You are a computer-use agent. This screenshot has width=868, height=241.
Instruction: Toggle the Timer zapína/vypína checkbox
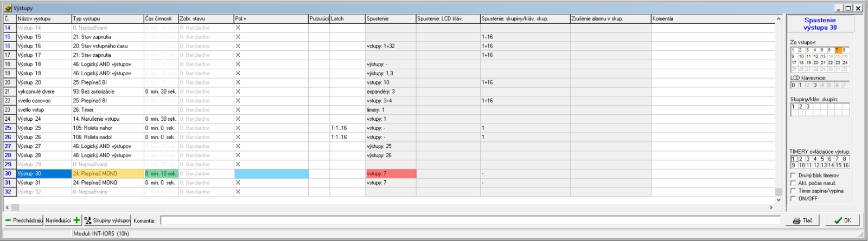[793, 191]
